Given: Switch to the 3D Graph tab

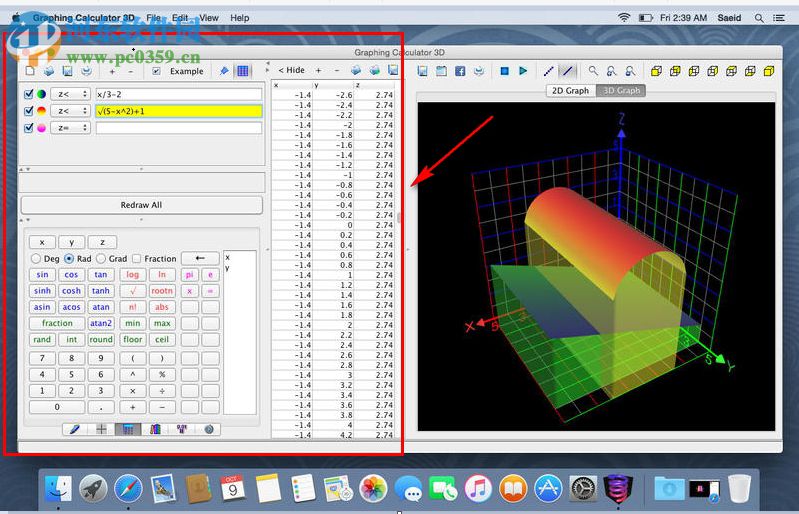Looking at the screenshot, I should tap(621, 91).
